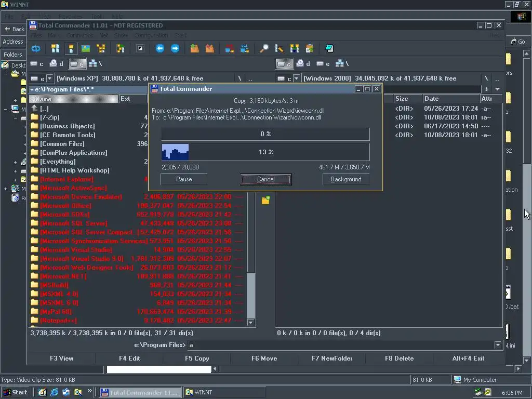The image size is (532, 399).
Task: Open the magnifier search files icon
Action: pos(264,48)
